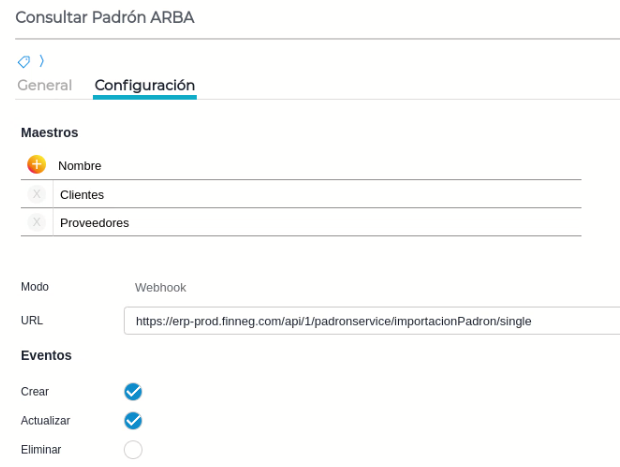The width and height of the screenshot is (620, 467).
Task: Disable the Crear event checkbox
Action: pyautogui.click(x=133, y=391)
